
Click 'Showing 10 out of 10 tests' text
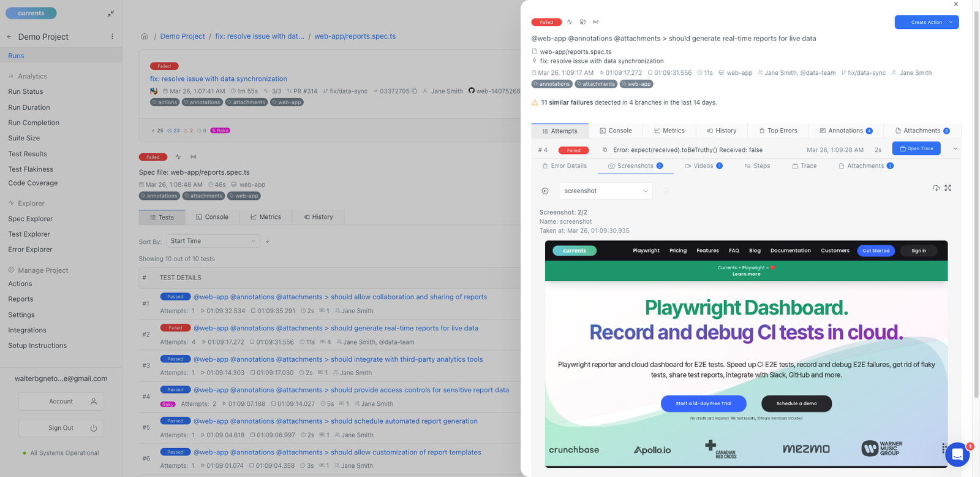(177, 259)
